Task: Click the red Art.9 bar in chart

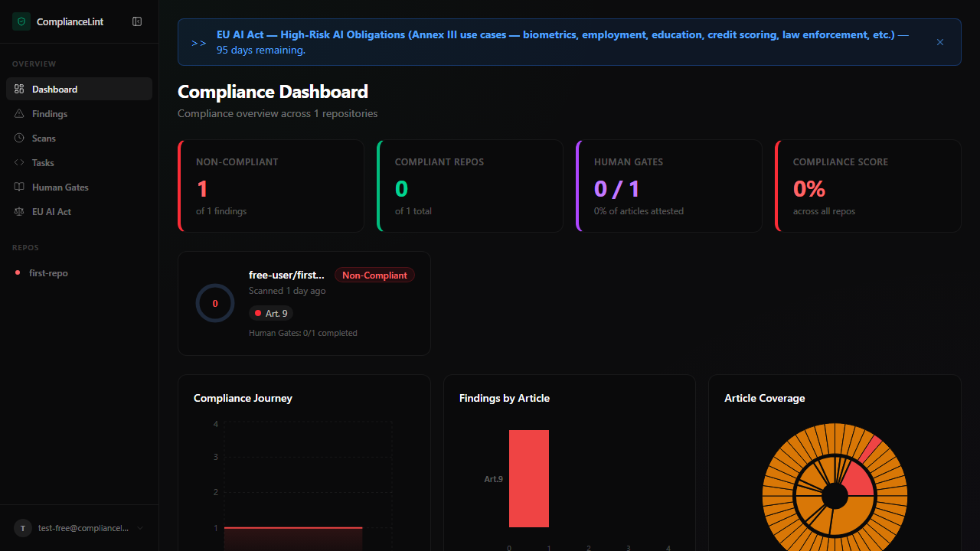Action: pyautogui.click(x=529, y=478)
